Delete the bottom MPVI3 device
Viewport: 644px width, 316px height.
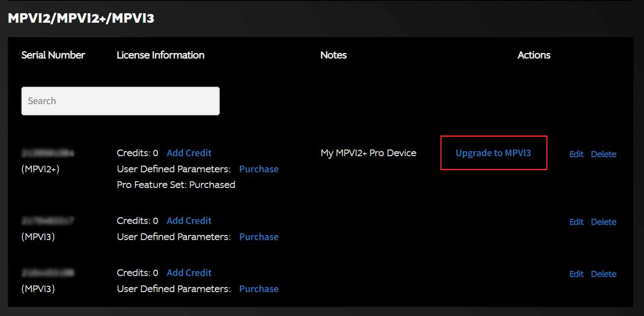click(x=604, y=274)
